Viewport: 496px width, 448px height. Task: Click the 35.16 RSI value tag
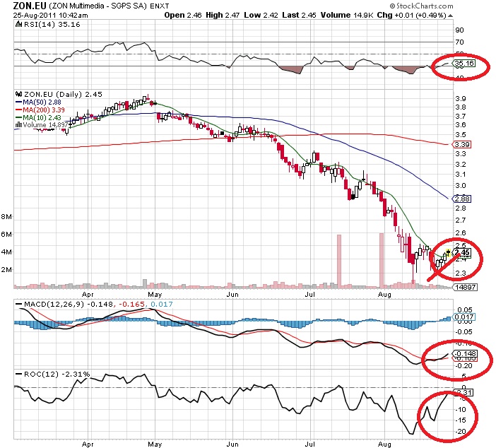point(464,64)
